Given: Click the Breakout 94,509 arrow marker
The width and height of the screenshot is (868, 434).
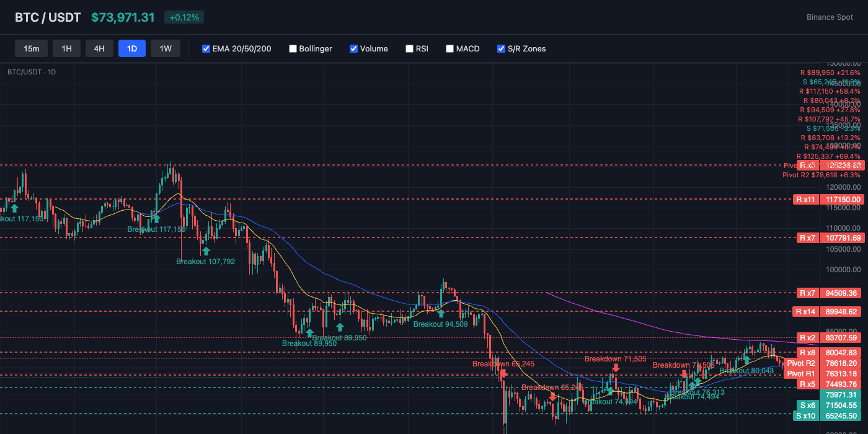Looking at the screenshot, I should [x=441, y=313].
